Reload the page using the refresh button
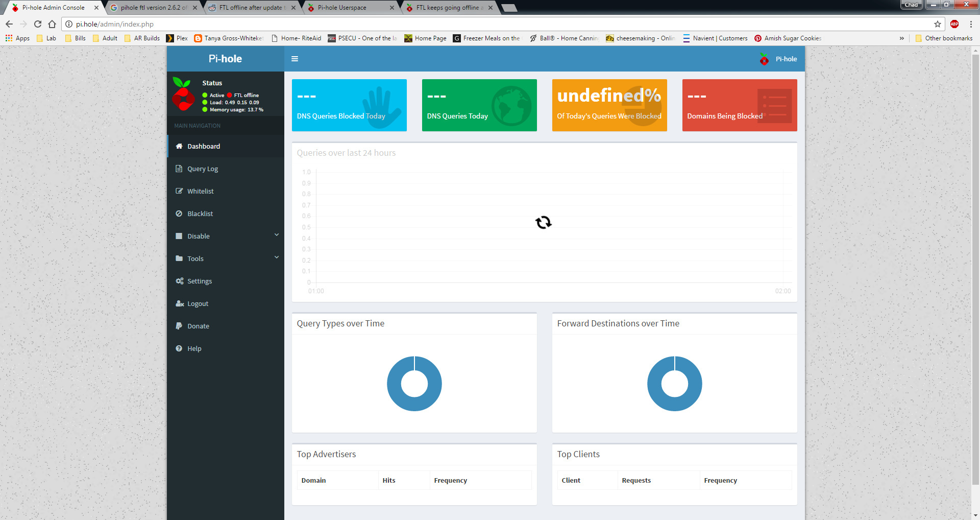The width and height of the screenshot is (980, 520). point(38,24)
